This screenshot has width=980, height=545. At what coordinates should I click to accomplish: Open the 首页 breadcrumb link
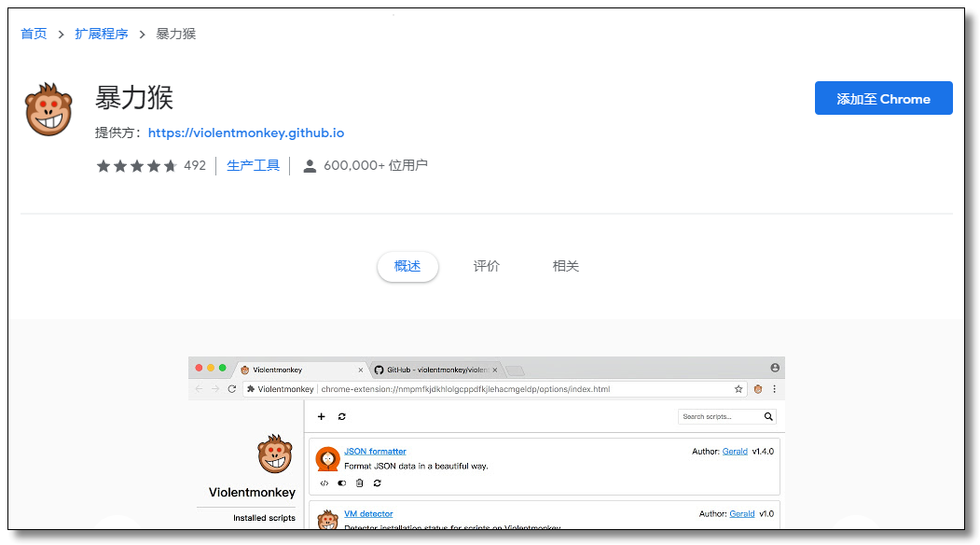tap(34, 34)
